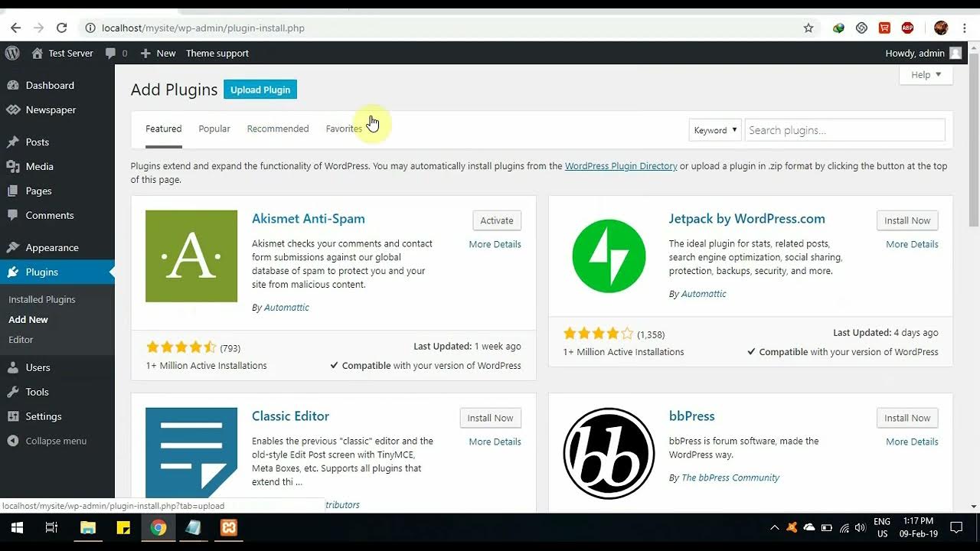
Task: Select Add New plugins submenu item
Action: click(28, 319)
